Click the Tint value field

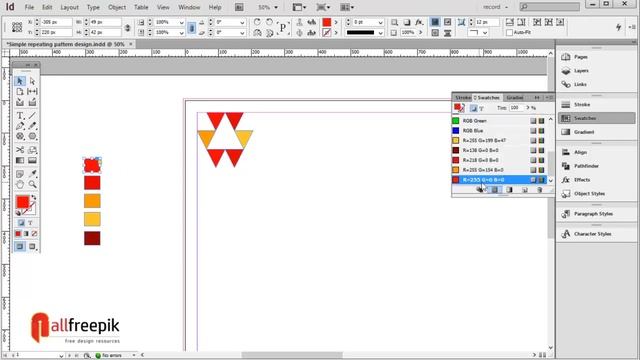coord(516,108)
